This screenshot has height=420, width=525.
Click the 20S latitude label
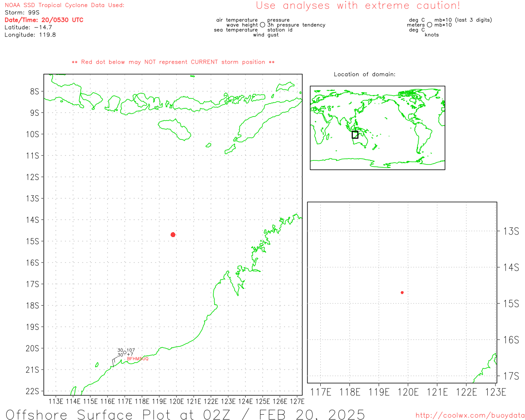32,348
